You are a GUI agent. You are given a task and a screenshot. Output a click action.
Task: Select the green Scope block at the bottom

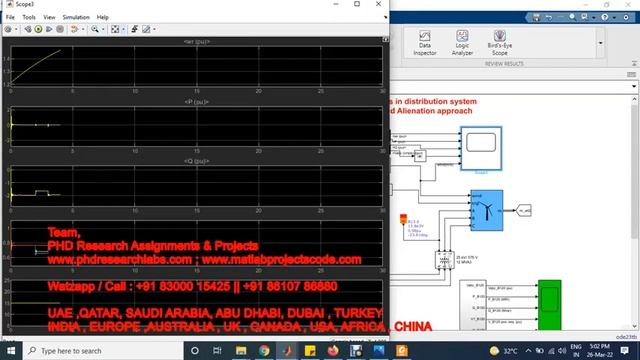pyautogui.click(x=549, y=304)
